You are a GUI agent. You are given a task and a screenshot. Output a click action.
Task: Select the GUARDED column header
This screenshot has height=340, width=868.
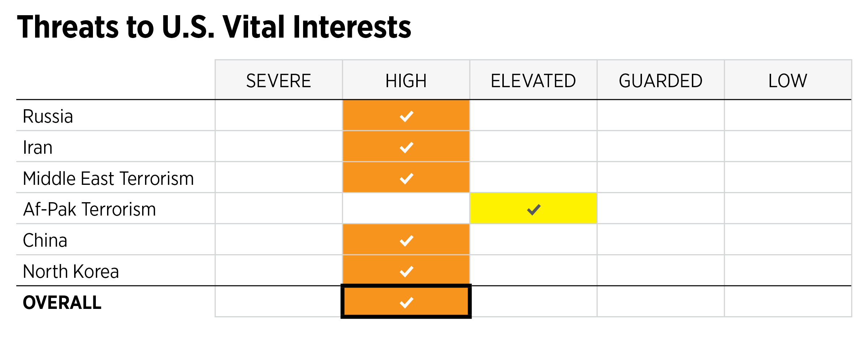click(660, 81)
